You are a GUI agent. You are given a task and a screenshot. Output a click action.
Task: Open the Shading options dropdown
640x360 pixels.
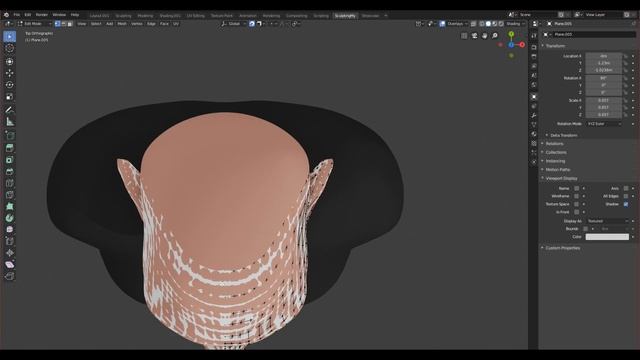[516, 24]
